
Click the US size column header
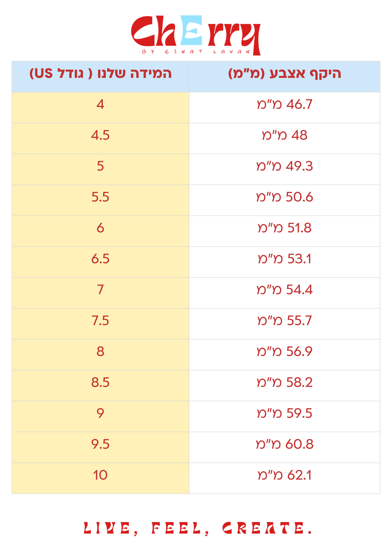100,74
